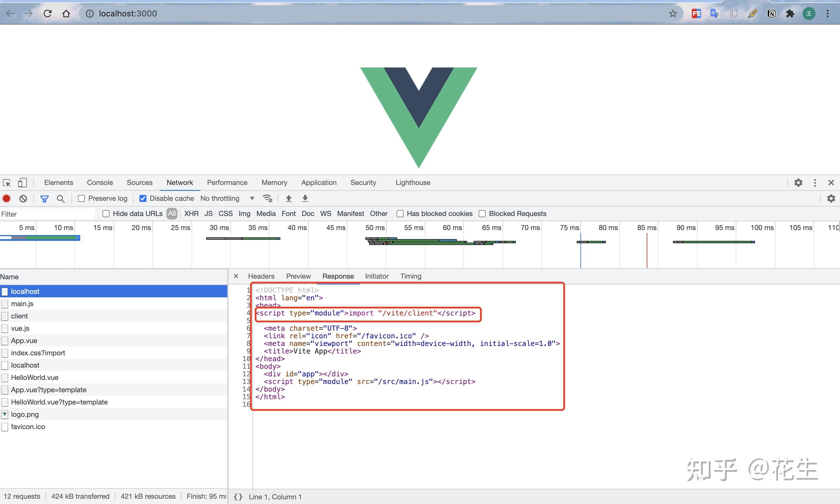Pretty print response with braces icon

pos(238,496)
